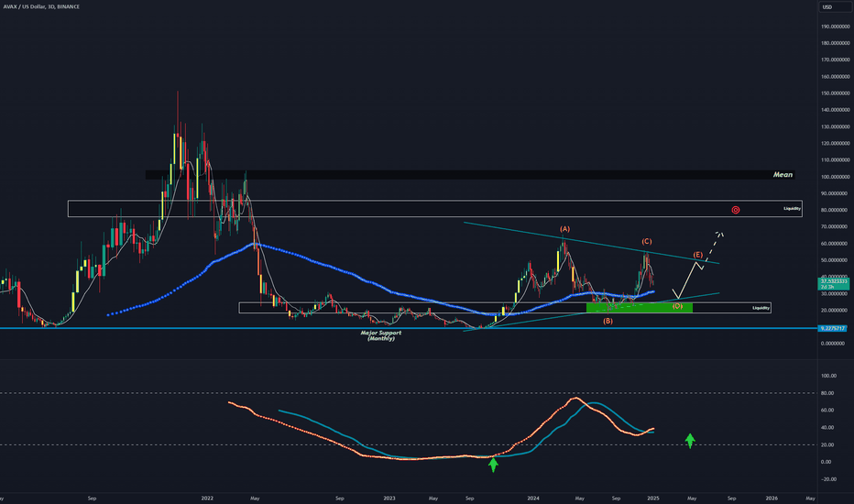Image resolution: width=854 pixels, height=504 pixels.
Task: Click the 9.2275717 support price label
Action: (834, 328)
